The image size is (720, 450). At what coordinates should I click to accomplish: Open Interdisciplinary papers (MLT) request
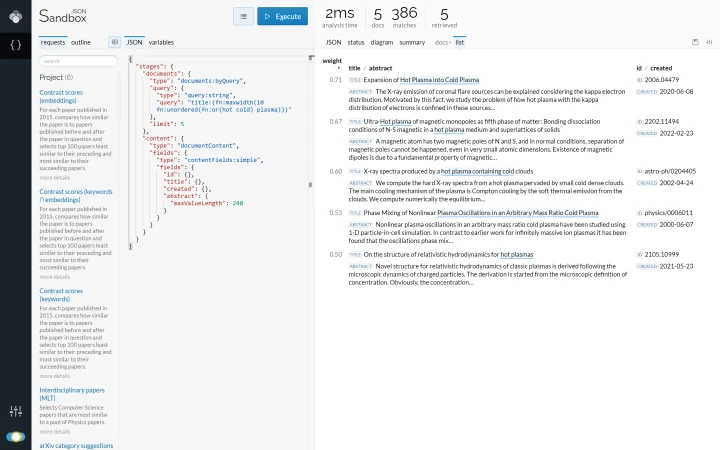72,394
